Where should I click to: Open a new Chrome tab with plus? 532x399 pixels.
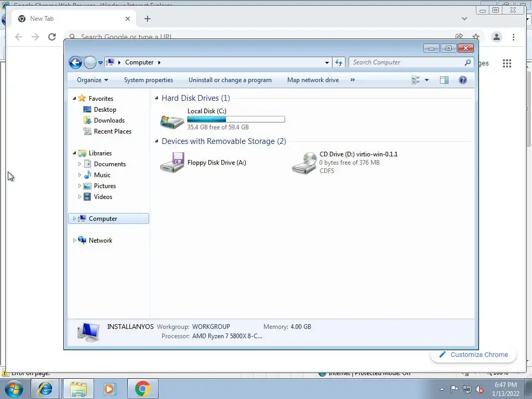click(x=147, y=19)
